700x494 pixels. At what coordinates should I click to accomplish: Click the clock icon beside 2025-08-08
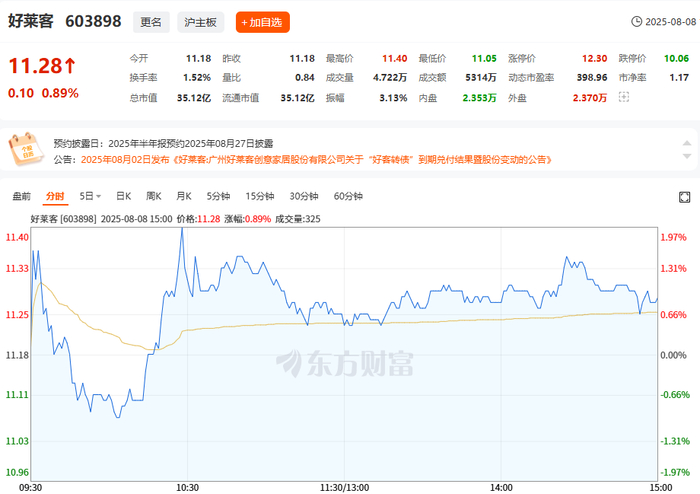pos(636,21)
